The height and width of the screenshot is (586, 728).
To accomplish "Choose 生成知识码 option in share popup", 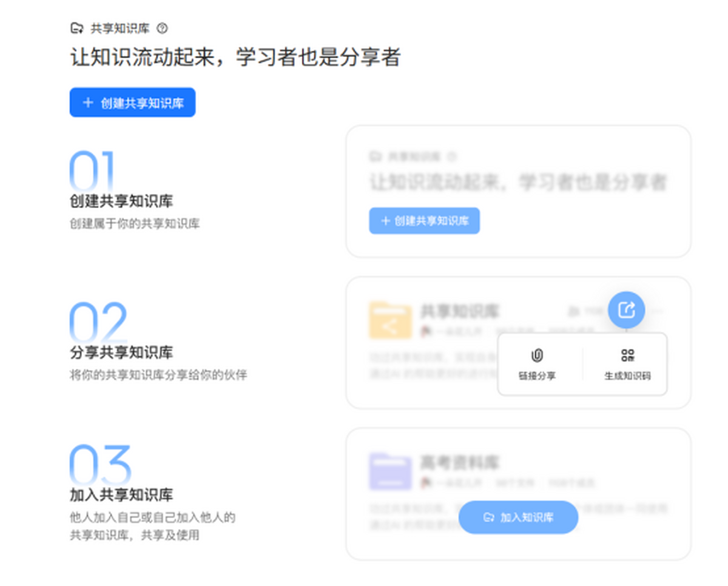I will 627,365.
